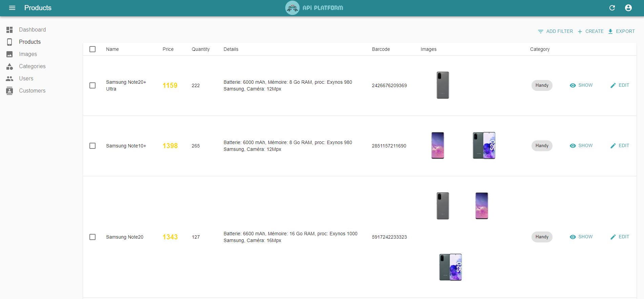Click the Samsung Note10+ name cell

tap(126, 146)
